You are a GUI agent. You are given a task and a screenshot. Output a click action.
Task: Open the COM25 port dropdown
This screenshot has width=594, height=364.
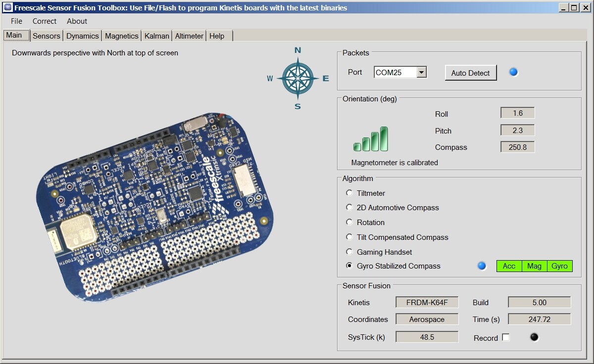pyautogui.click(x=421, y=72)
